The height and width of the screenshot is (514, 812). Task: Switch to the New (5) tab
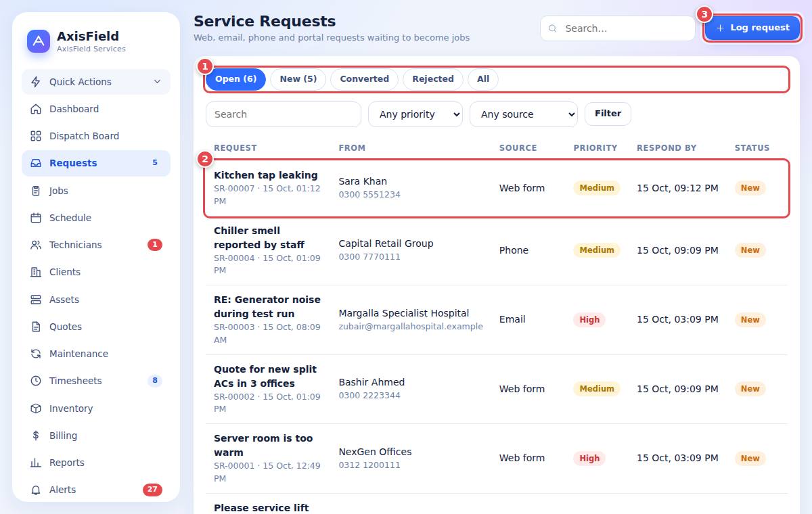click(298, 79)
